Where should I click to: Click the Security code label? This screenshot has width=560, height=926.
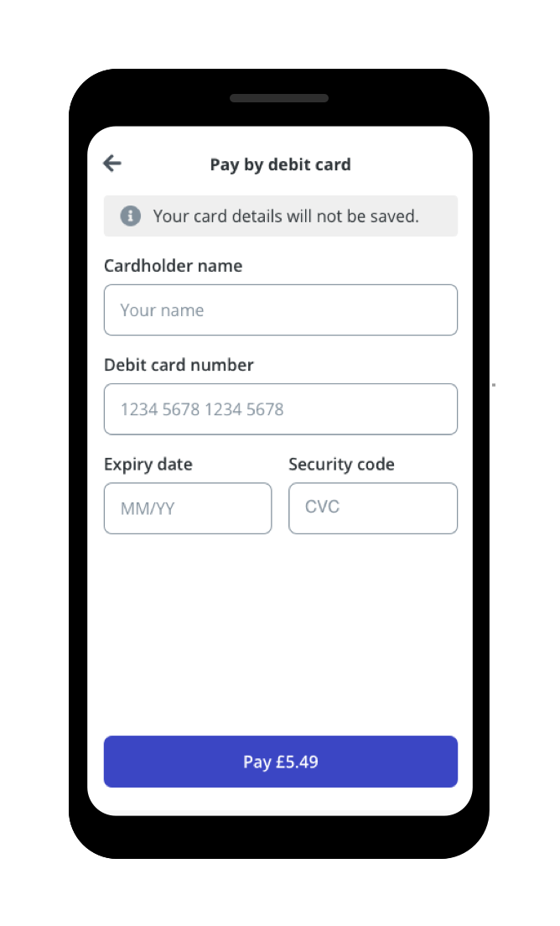click(x=341, y=464)
